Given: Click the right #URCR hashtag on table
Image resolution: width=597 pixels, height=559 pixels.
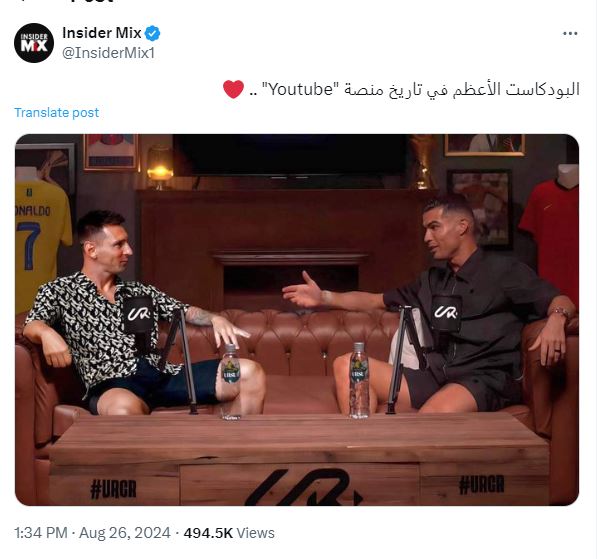Looking at the screenshot, I should coord(482,484).
